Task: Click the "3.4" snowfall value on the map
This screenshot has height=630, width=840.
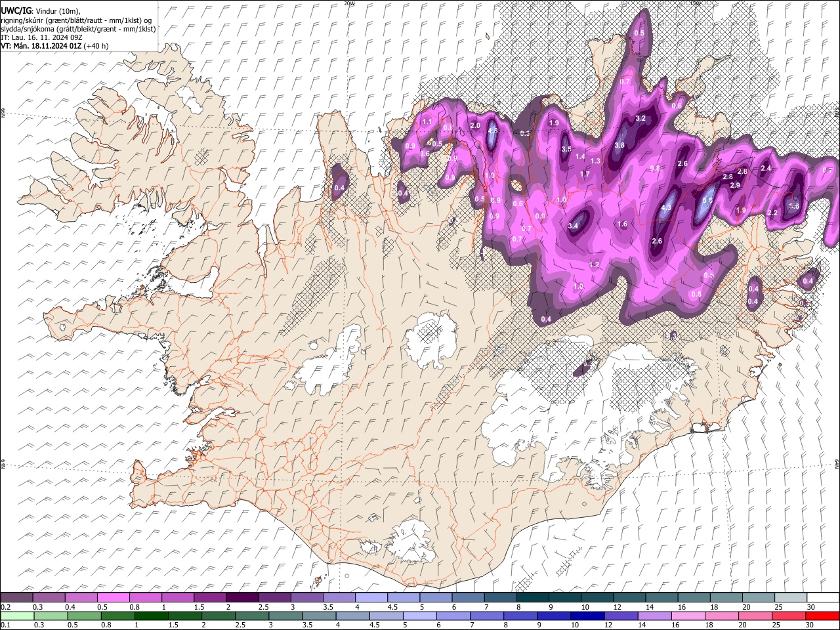Action: [x=573, y=226]
